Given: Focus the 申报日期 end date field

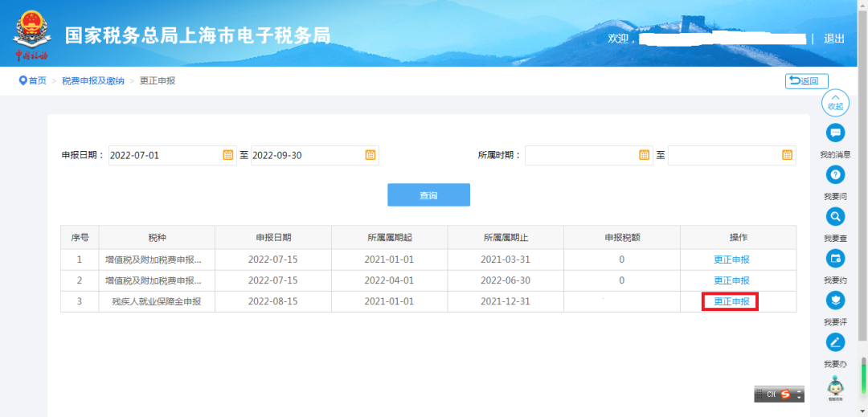Looking at the screenshot, I should pos(315,155).
